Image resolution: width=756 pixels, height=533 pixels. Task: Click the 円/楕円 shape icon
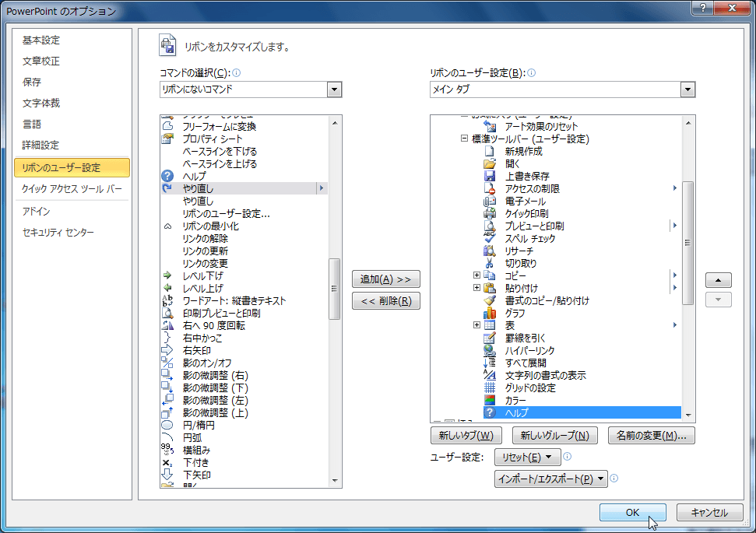pos(167,425)
